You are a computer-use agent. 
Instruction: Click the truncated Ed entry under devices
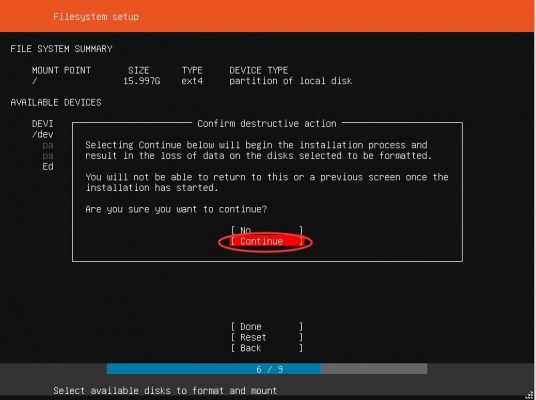pyautogui.click(x=48, y=166)
